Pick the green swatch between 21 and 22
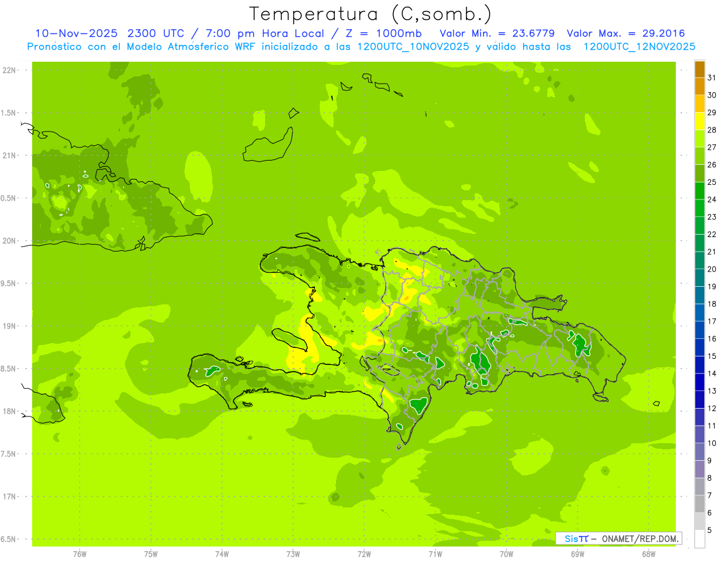Image resolution: width=728 pixels, height=562 pixels. coord(699,243)
